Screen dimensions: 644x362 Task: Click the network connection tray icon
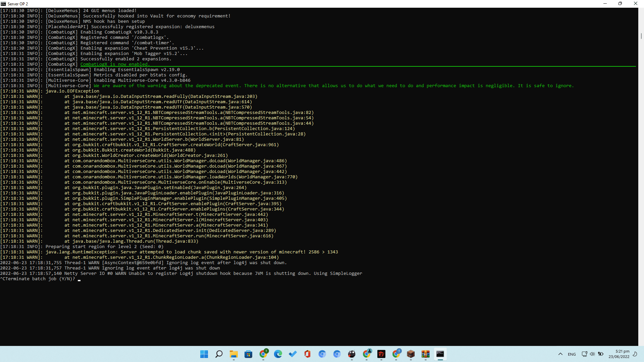[x=584, y=354]
